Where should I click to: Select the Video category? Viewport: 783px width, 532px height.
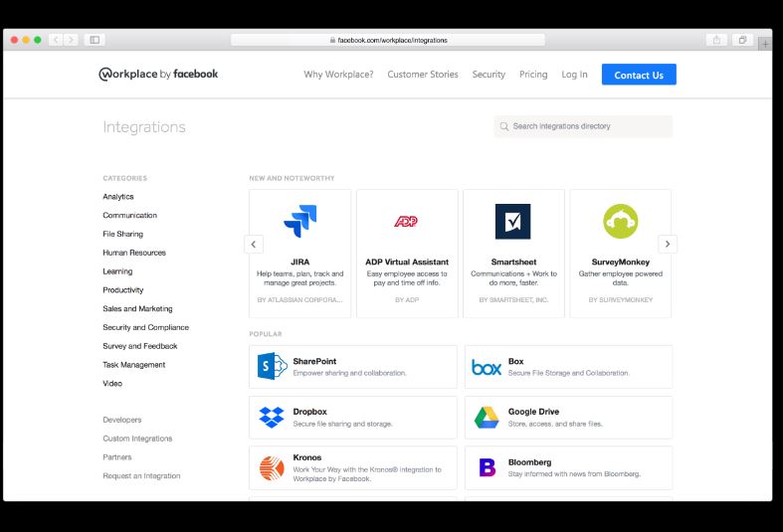[112, 383]
